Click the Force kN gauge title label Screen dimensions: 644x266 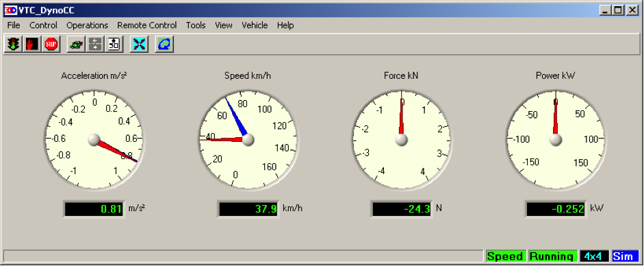[x=401, y=75]
